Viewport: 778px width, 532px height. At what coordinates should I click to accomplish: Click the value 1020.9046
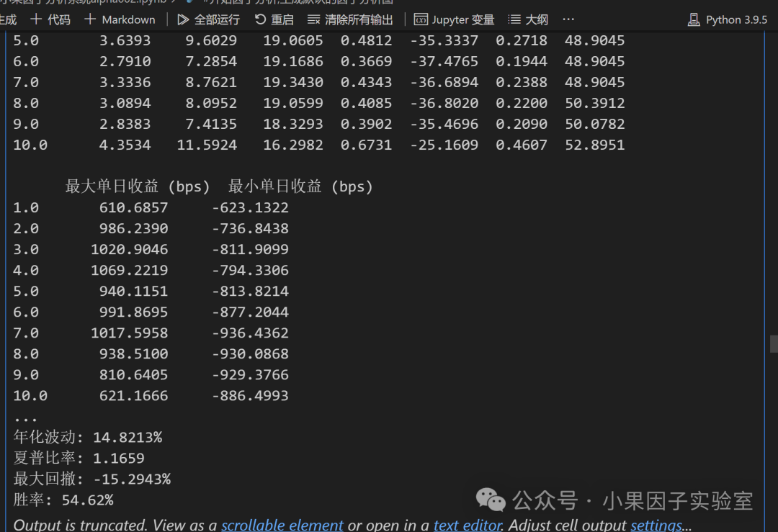pyautogui.click(x=129, y=249)
